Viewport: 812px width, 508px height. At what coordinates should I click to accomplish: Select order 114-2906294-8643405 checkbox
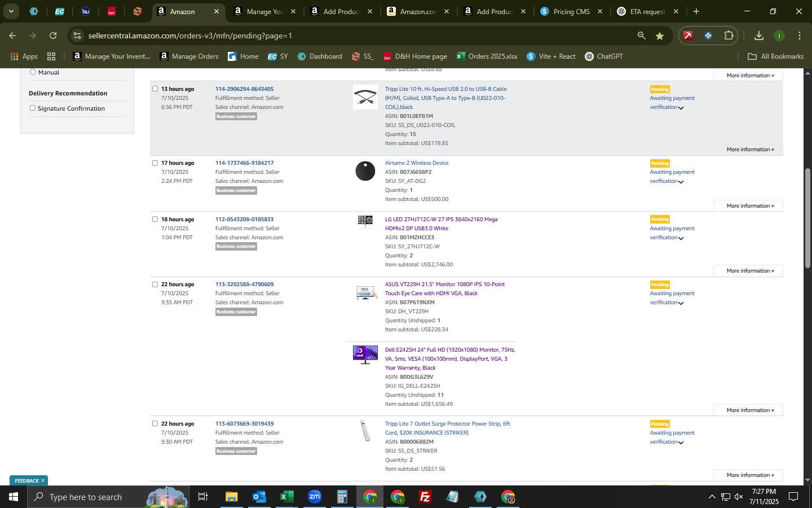coord(155,89)
